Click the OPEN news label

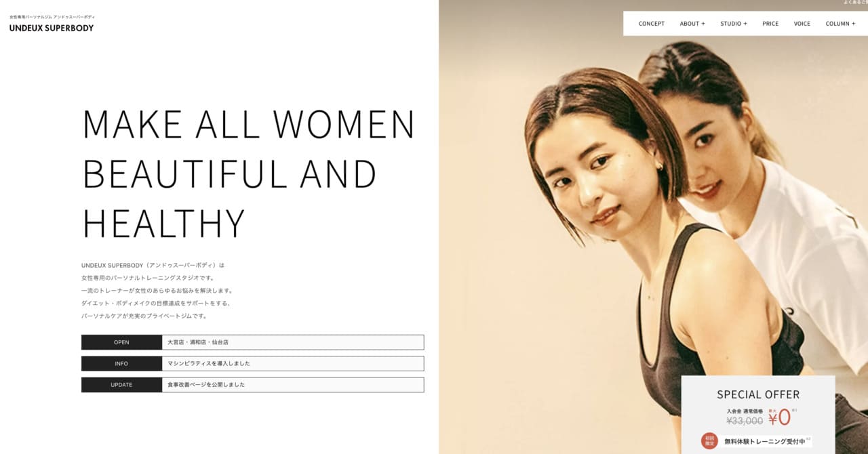click(x=121, y=342)
